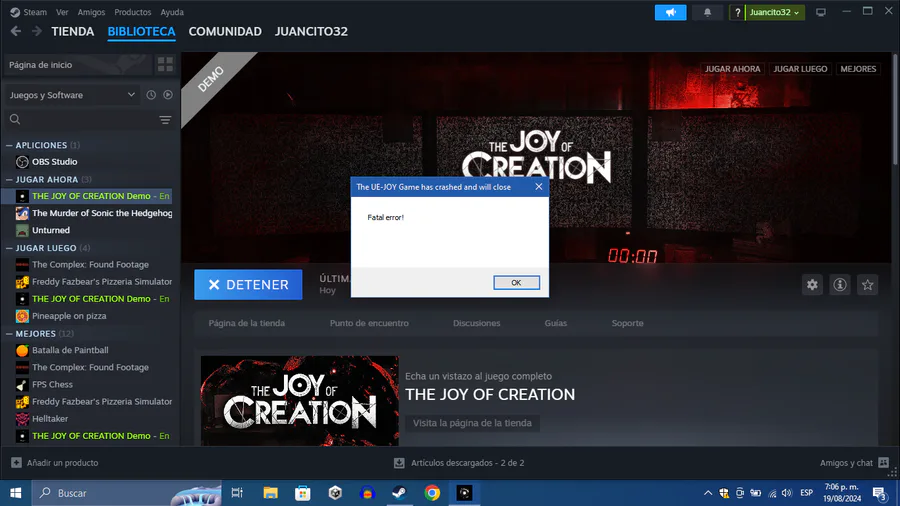Click the help question mark icon
Image resolution: width=900 pixels, height=506 pixels.
click(737, 12)
